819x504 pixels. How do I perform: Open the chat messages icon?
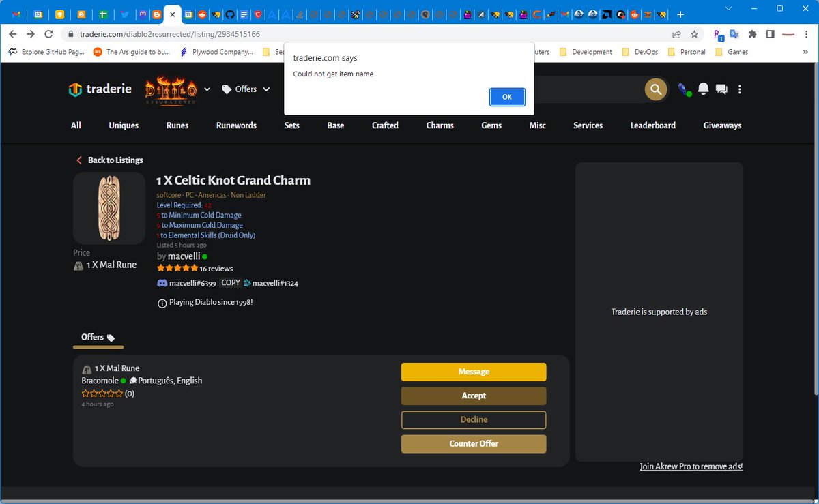tap(721, 89)
